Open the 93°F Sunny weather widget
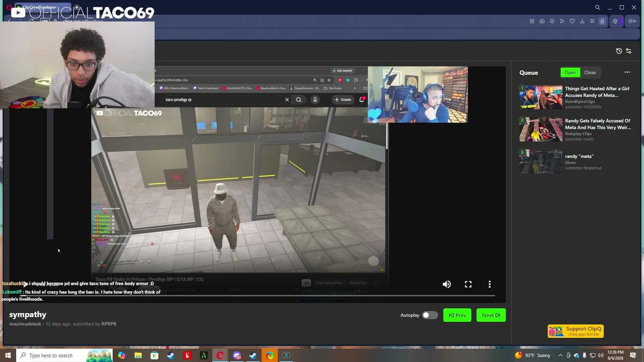This screenshot has width=644, height=362. coord(533,355)
